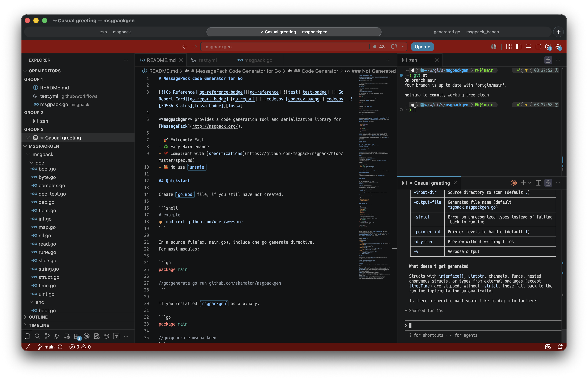Image resolution: width=588 pixels, height=379 pixels.
Task: Close the Casual greeting terminal tab
Action: point(455,183)
